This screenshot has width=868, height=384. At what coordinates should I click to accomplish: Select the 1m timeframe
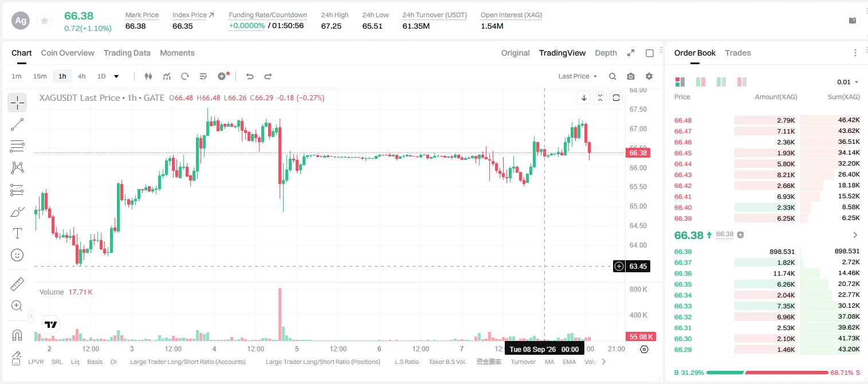click(17, 76)
